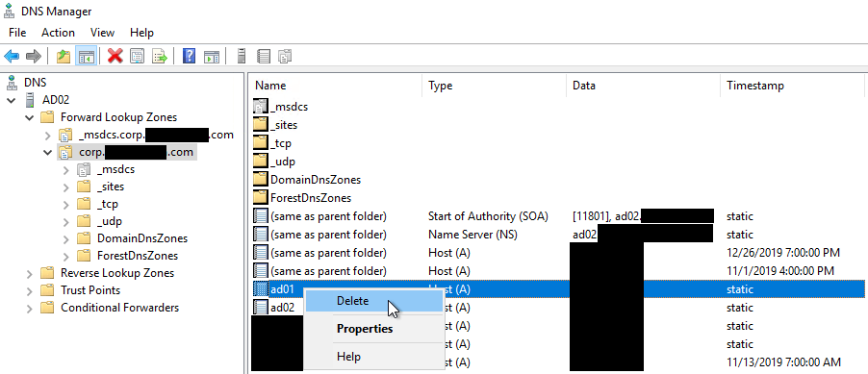The width and height of the screenshot is (868, 374).
Task: Select the _msdcs entry in the list
Action: 281,107
